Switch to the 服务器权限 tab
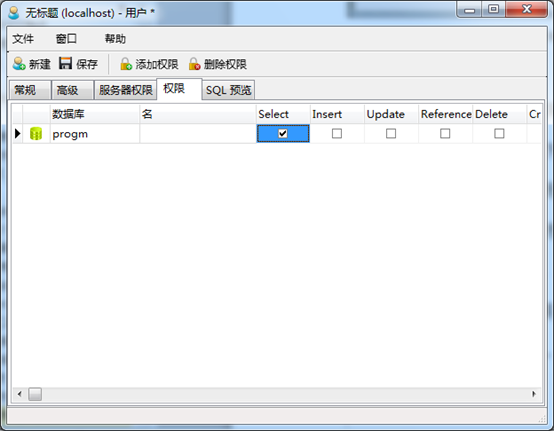This screenshot has width=554, height=431. (x=125, y=90)
